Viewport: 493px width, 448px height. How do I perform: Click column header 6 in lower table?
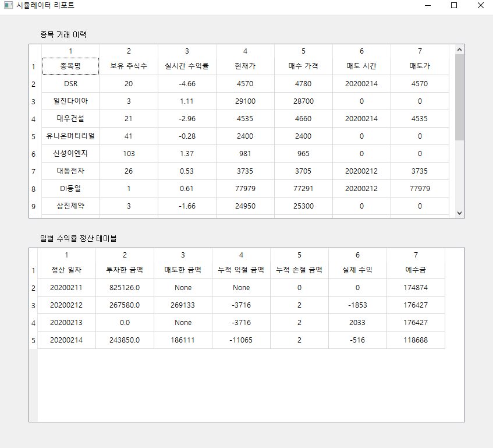click(357, 255)
